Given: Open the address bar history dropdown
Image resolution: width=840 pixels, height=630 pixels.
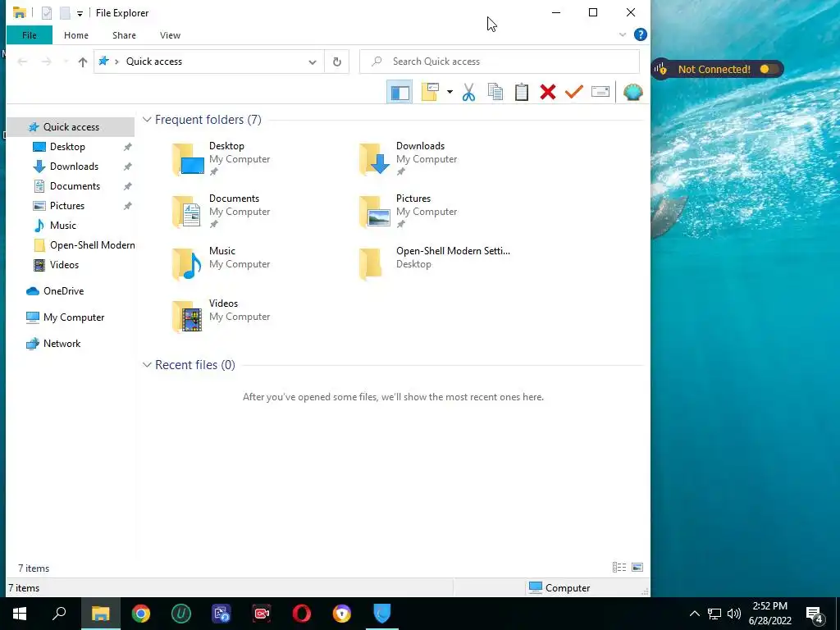Looking at the screenshot, I should pyautogui.click(x=313, y=62).
